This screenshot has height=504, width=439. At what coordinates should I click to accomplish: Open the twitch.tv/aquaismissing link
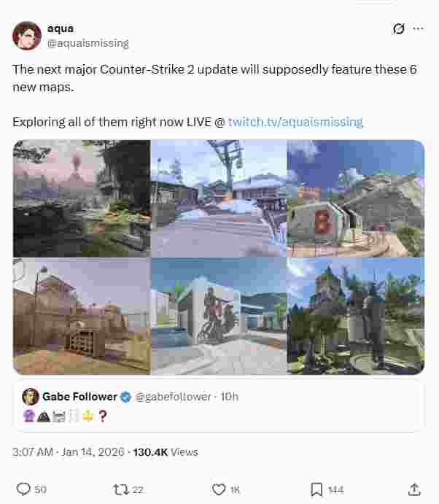pos(295,122)
